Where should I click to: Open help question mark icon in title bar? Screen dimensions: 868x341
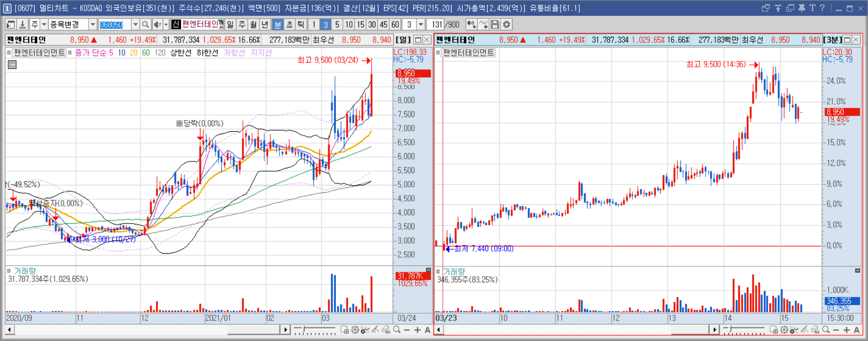(822, 8)
